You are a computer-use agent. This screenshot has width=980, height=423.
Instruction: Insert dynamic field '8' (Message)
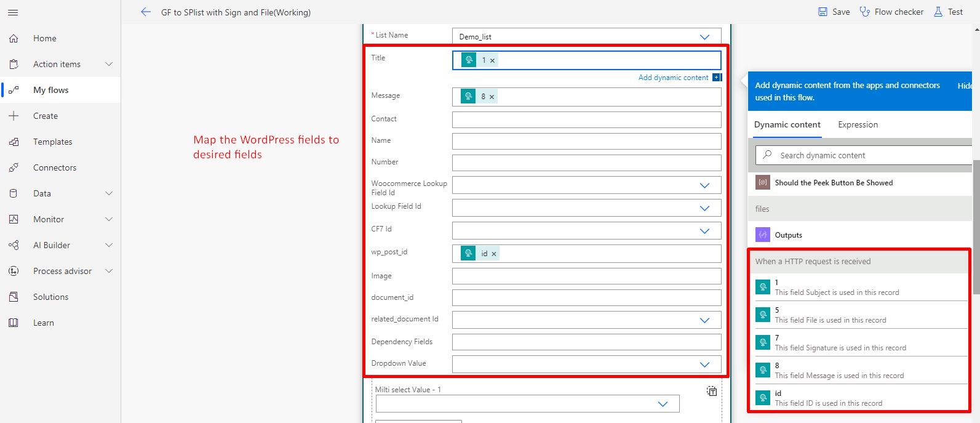point(860,370)
